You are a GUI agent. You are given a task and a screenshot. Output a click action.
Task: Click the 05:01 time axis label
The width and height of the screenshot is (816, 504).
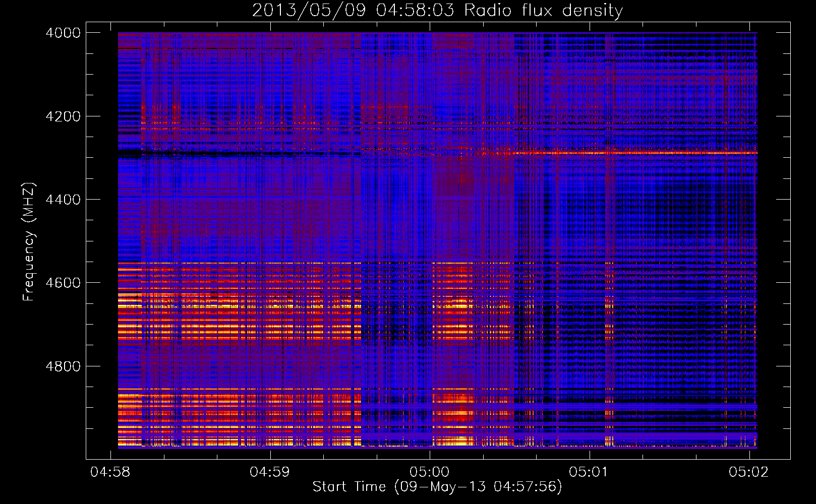point(589,472)
